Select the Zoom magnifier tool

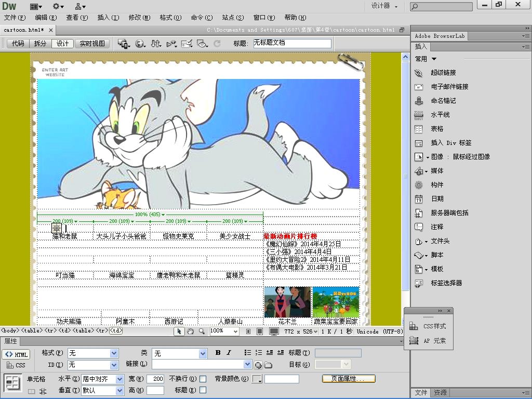click(x=202, y=331)
